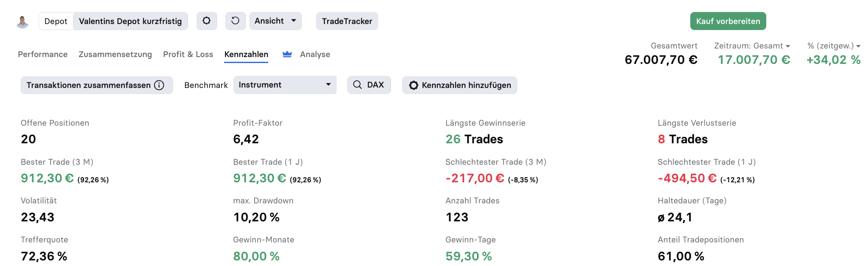Open the Zusammensetzung tab
Screen dimensions: 868x266
tap(115, 54)
